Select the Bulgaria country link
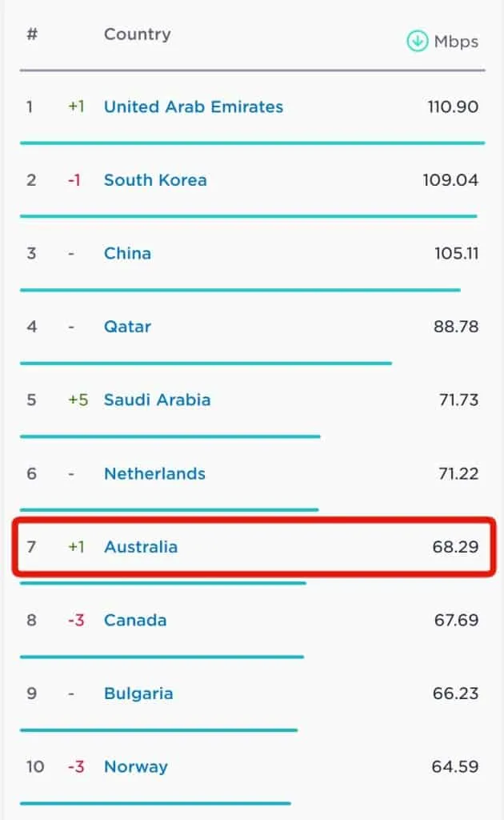The image size is (504, 820). pyautogui.click(x=138, y=693)
